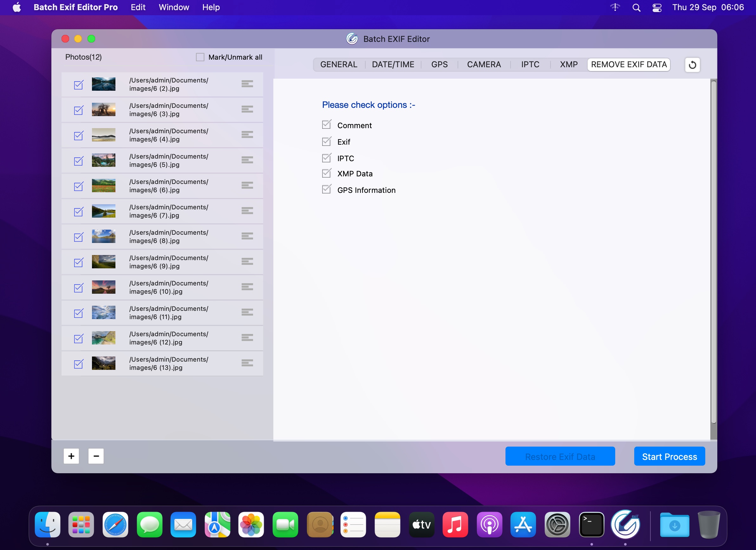Uncheck the Exif option
The height and width of the screenshot is (550, 756).
pos(326,141)
